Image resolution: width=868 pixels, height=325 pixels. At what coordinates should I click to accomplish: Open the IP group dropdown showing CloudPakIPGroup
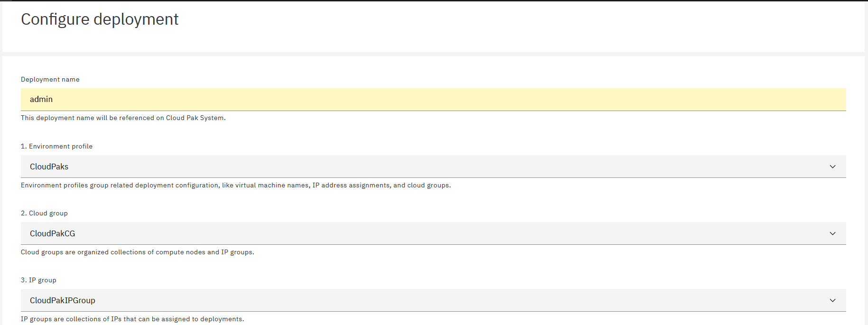pos(433,300)
